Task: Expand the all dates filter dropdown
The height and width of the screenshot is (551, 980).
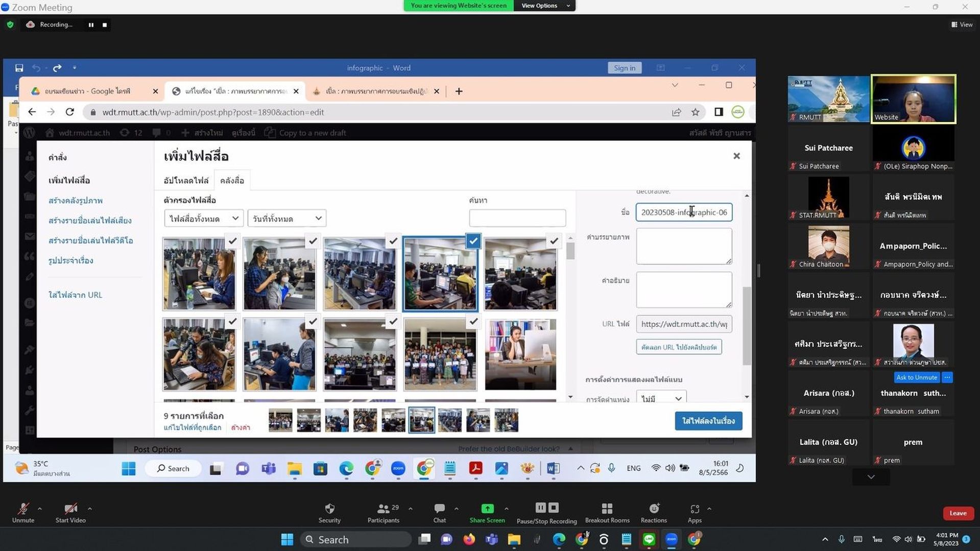Action: click(x=286, y=219)
